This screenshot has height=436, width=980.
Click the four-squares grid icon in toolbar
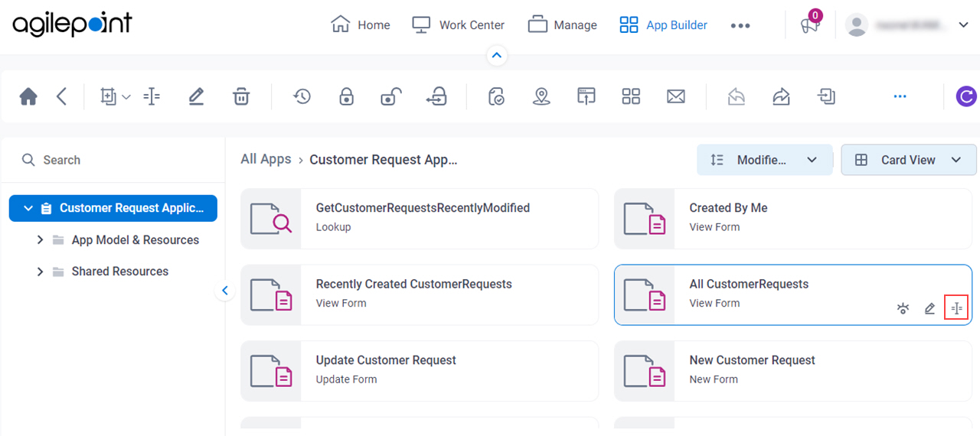point(631,96)
